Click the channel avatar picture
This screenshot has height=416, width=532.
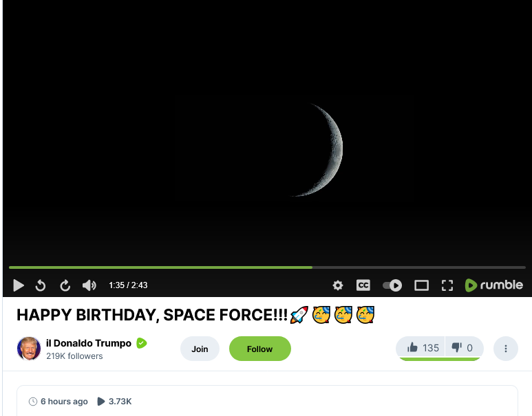[x=29, y=349]
